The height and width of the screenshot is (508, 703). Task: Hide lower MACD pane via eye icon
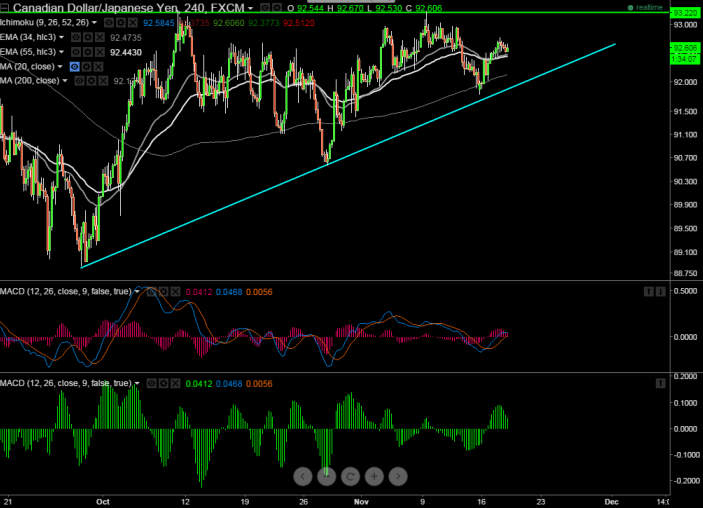[152, 383]
